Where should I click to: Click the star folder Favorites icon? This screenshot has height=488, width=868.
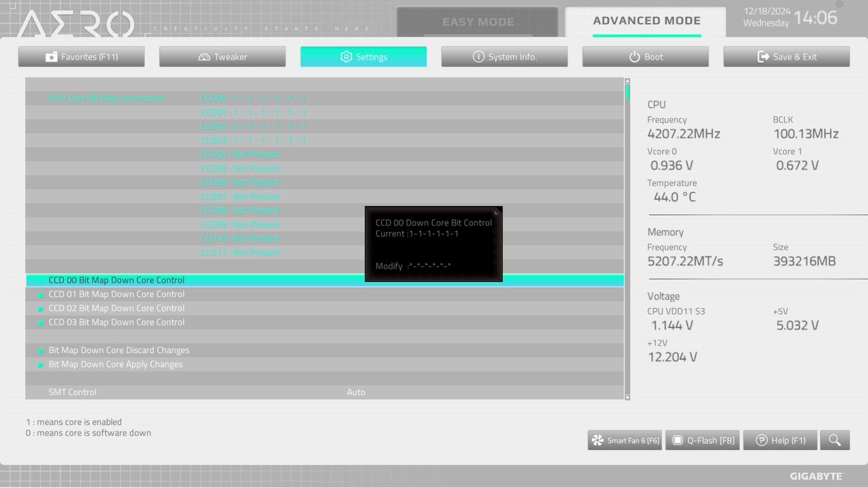[51, 57]
